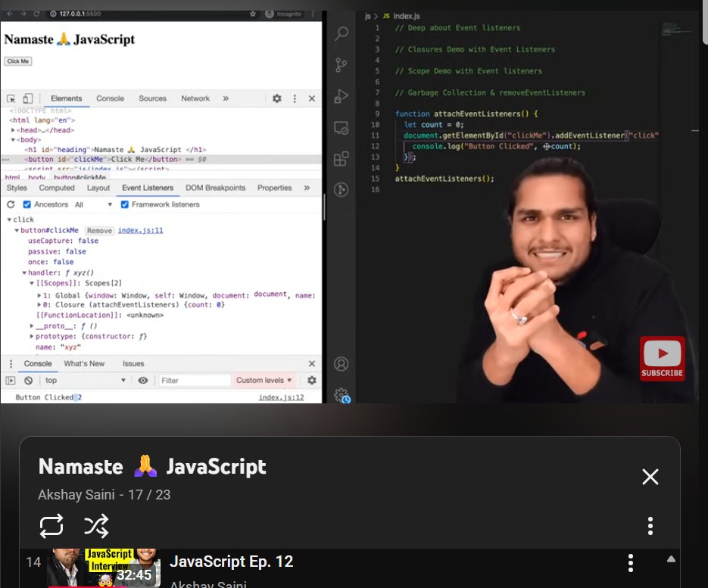This screenshot has width=708, height=588.
Task: Toggle playlist shuffle
Action: (x=96, y=526)
